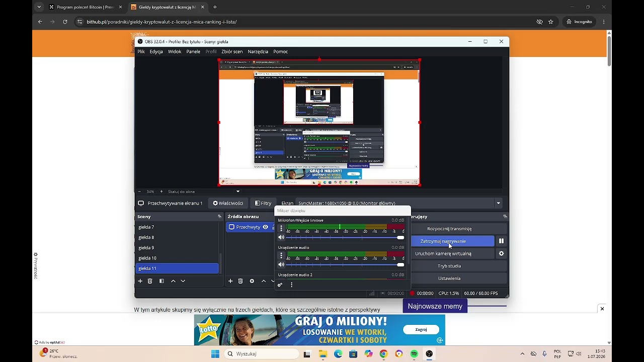Reload the bithub.pl page

pos(65,22)
